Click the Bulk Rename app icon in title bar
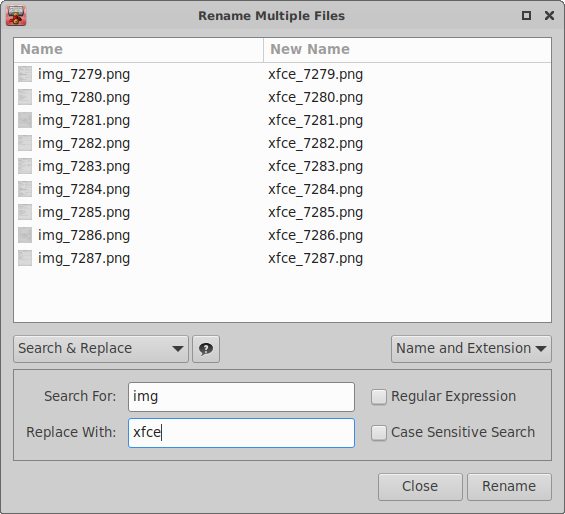Screen dimensions: 565x514 point(16,15)
